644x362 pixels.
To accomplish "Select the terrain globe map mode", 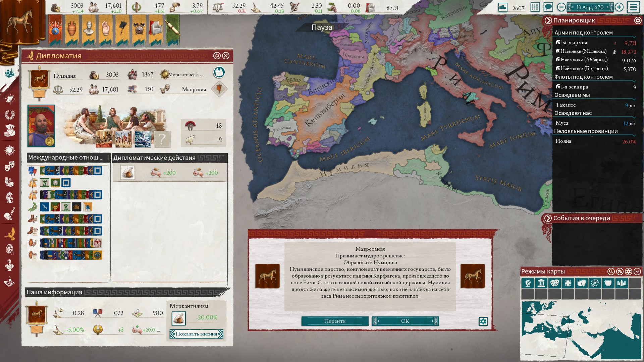I will [x=528, y=283].
